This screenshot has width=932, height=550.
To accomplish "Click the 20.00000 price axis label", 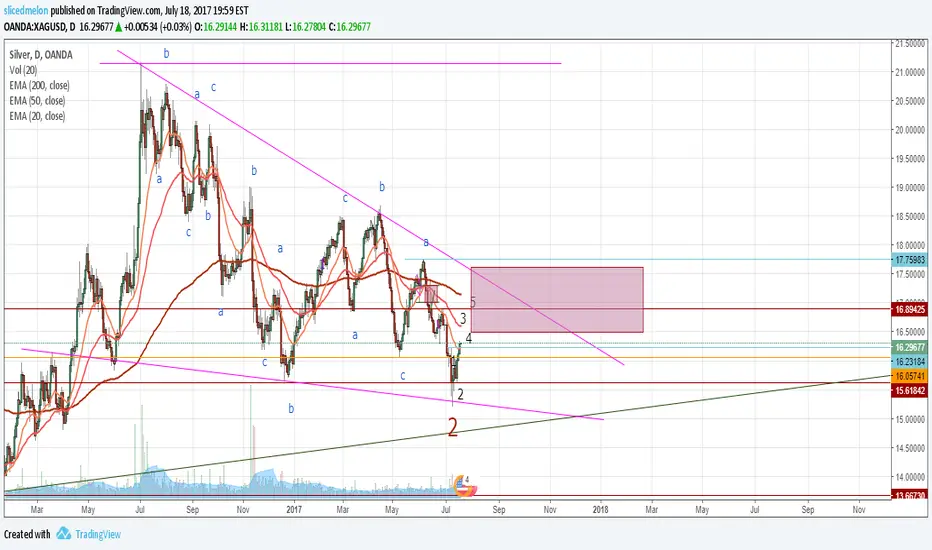I will pos(910,130).
